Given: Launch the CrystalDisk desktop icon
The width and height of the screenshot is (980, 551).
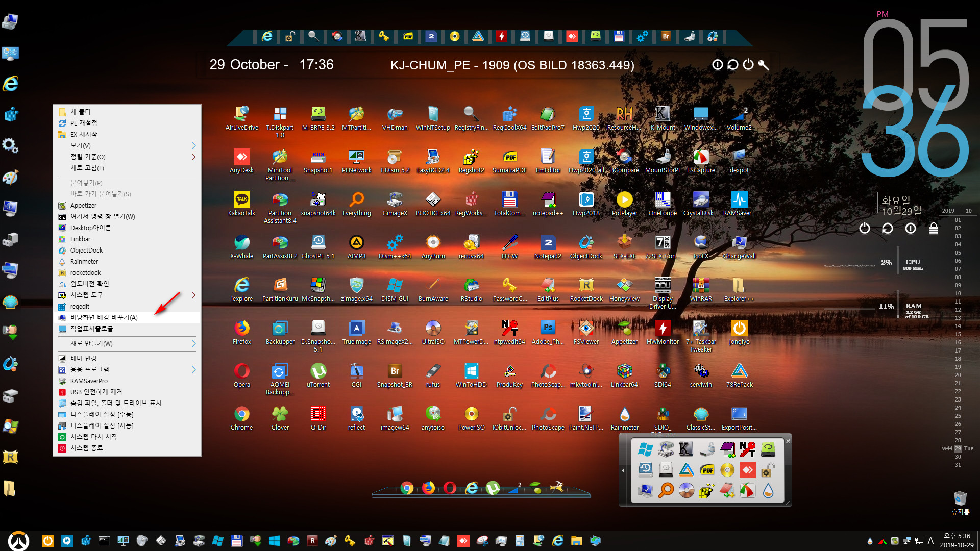Looking at the screenshot, I should pyautogui.click(x=701, y=204).
